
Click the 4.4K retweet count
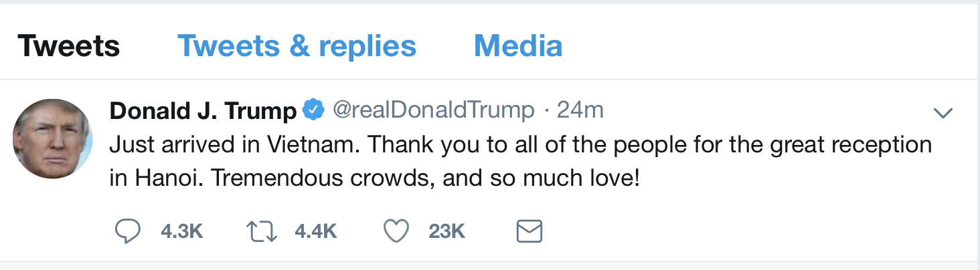[315, 232]
